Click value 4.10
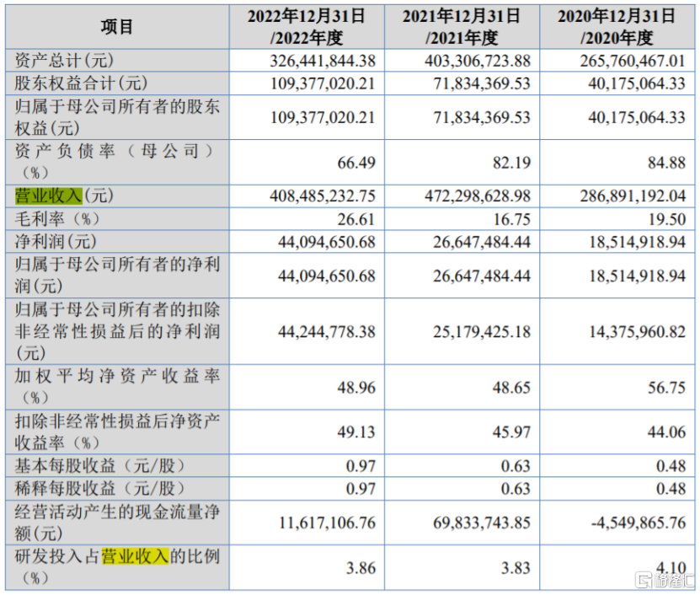This screenshot has width=700, height=595. (x=671, y=568)
